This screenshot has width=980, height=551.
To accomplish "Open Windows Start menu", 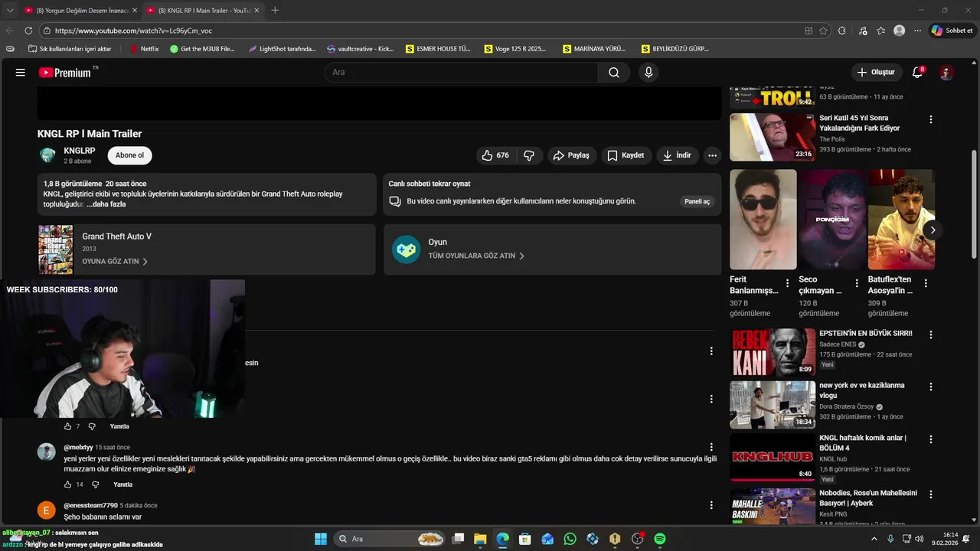I will click(320, 539).
